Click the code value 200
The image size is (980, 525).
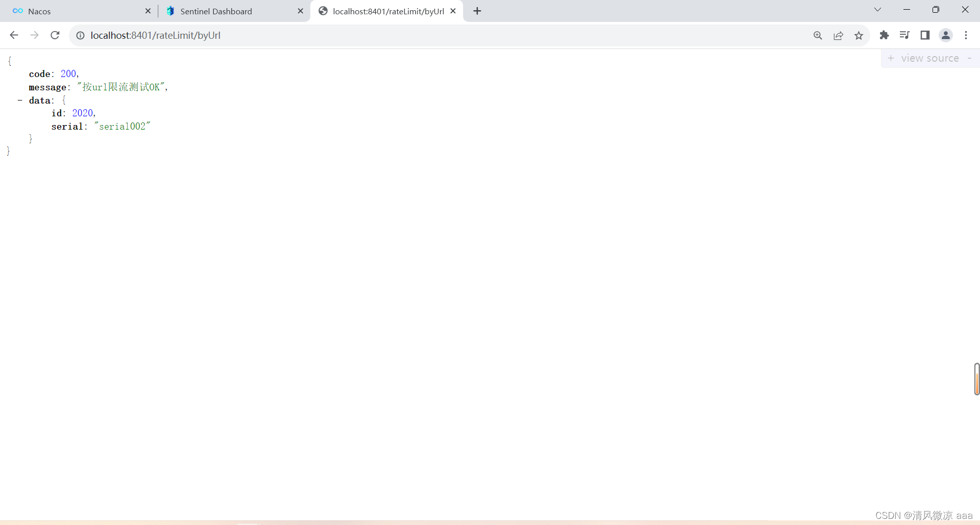tap(68, 74)
